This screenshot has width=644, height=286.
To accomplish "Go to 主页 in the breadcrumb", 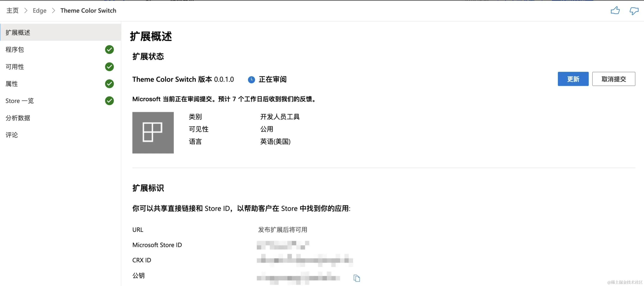I will [x=12, y=11].
